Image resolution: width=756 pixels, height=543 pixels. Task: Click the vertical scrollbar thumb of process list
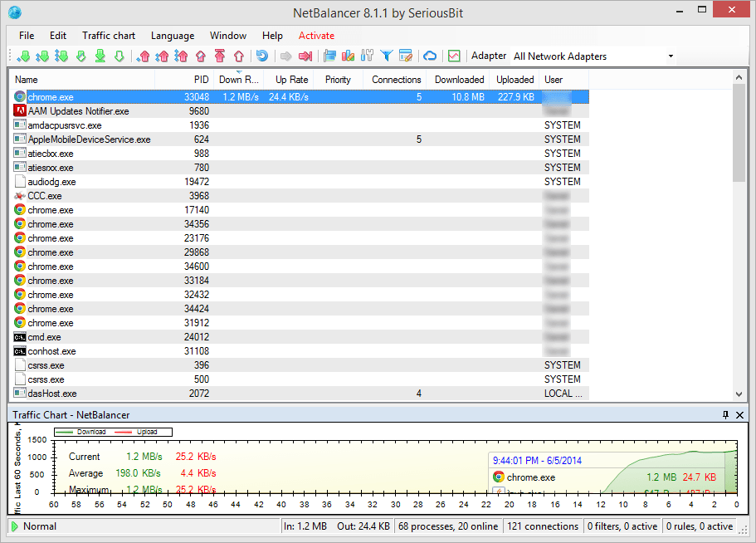[739, 133]
